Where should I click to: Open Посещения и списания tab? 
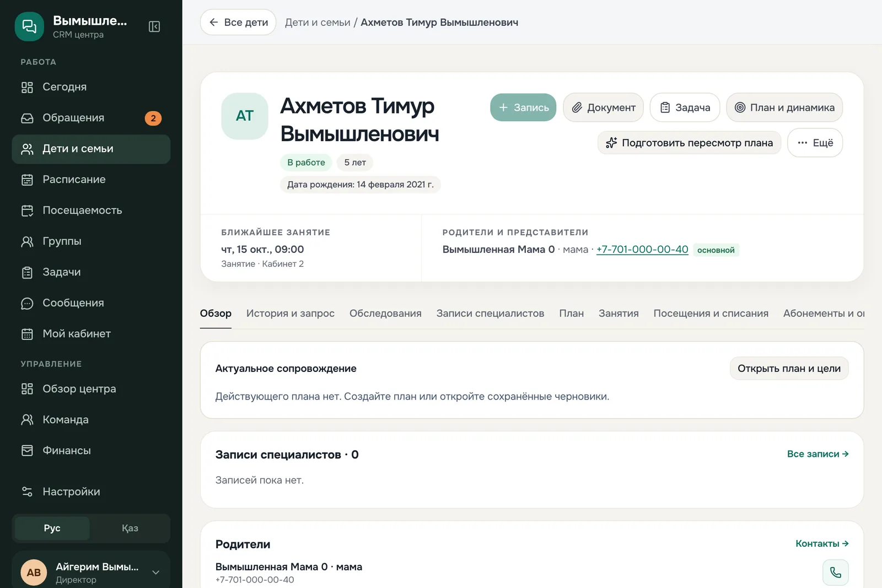pyautogui.click(x=711, y=314)
